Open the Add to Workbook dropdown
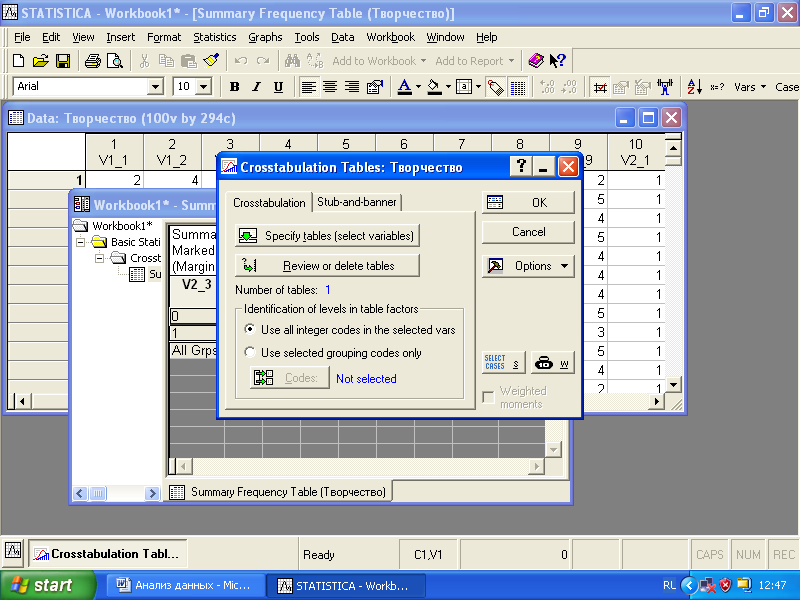This screenshot has height=600, width=800. click(423, 61)
